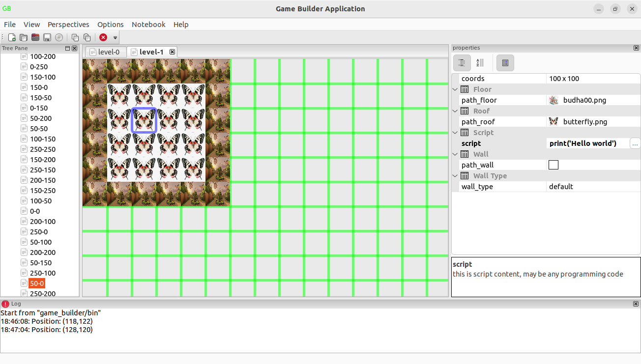The height and width of the screenshot is (364, 641).
Task: Click the disc icon in the toolbar
Action: (x=59, y=37)
